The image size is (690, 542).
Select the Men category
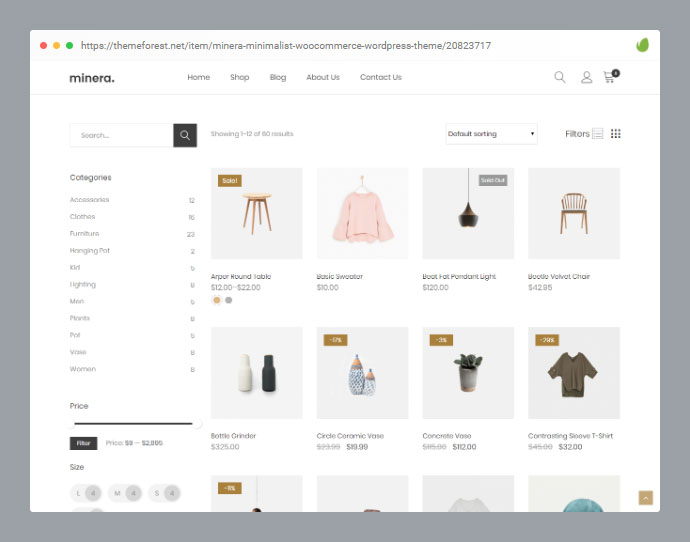[x=77, y=301]
